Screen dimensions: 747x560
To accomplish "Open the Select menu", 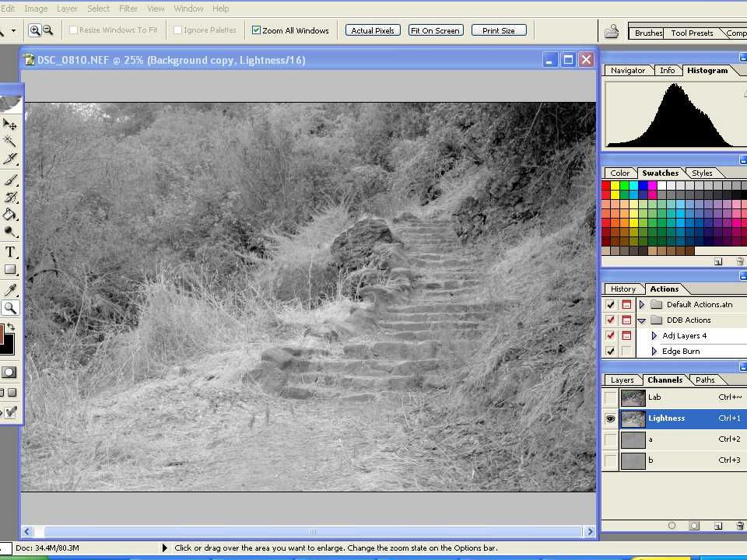I will [x=99, y=9].
